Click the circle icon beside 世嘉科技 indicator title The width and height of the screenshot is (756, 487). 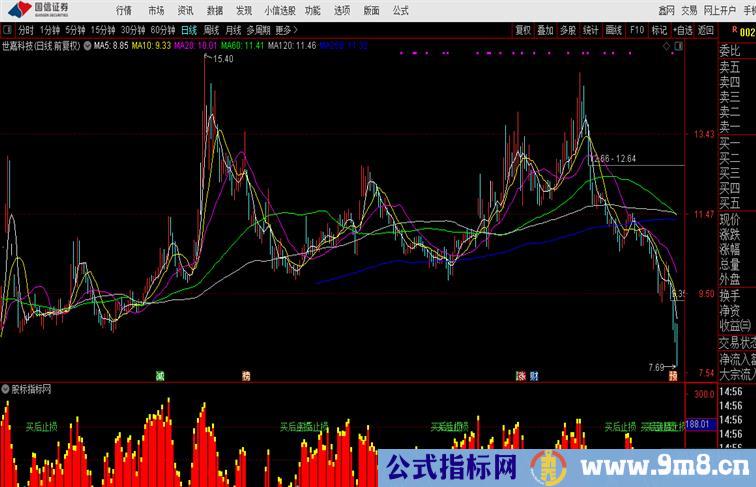(x=88, y=46)
